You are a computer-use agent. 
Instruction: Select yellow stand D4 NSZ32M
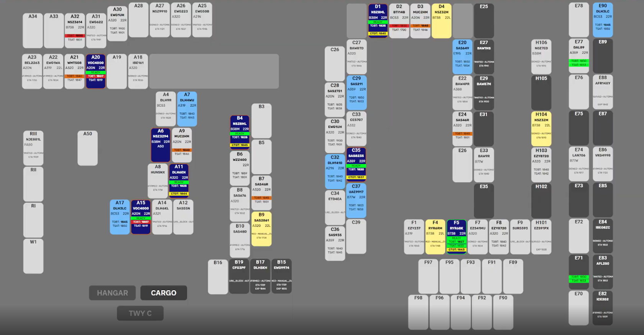click(x=442, y=21)
